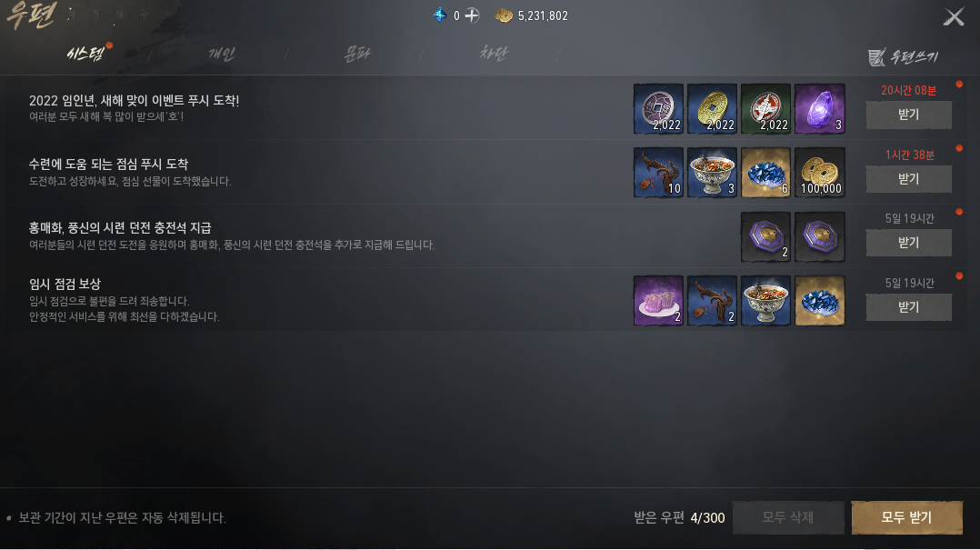980x550 pixels.
Task: Click the red-white token 2,022 reward icon
Action: tap(765, 109)
